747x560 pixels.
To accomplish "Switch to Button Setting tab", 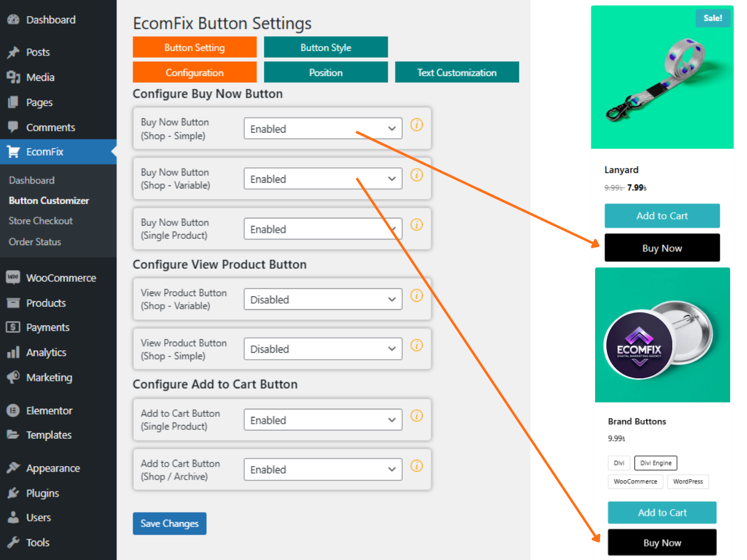I will (195, 47).
